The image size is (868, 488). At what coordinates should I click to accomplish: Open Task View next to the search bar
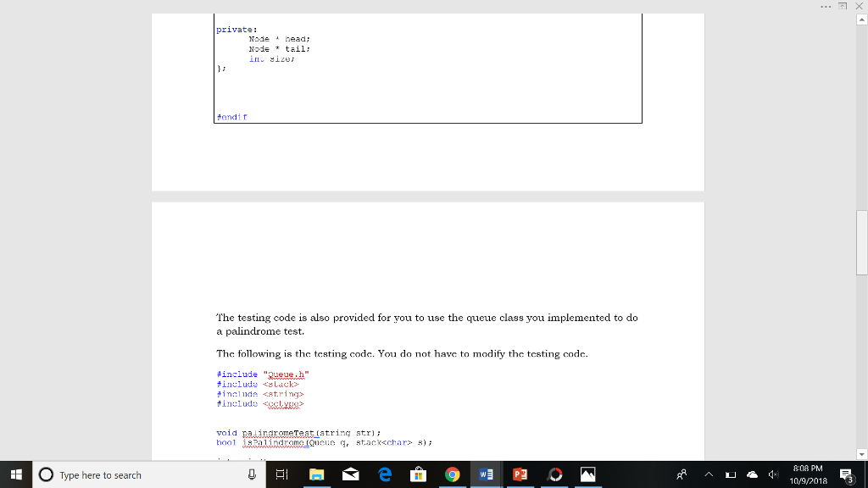click(282, 474)
